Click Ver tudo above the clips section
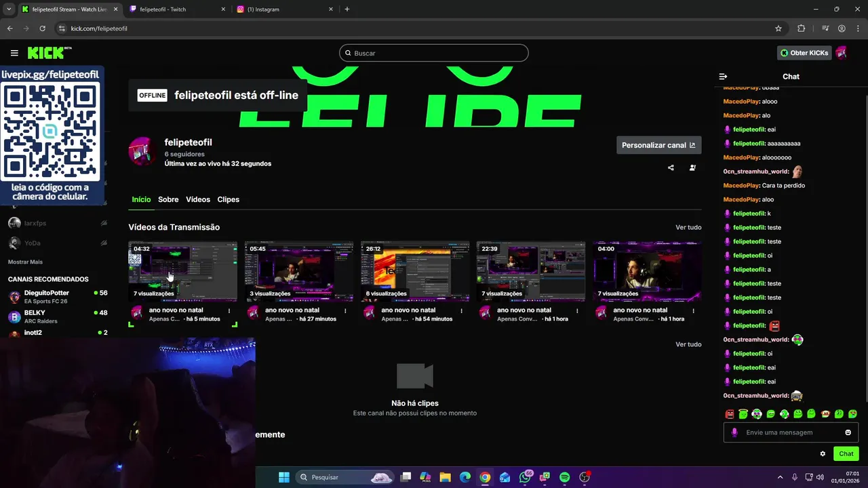This screenshot has height=488, width=868. coord(688,344)
